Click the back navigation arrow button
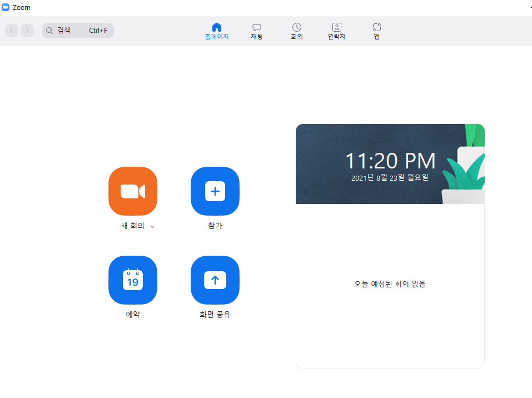This screenshot has width=532, height=398. pos(12,31)
